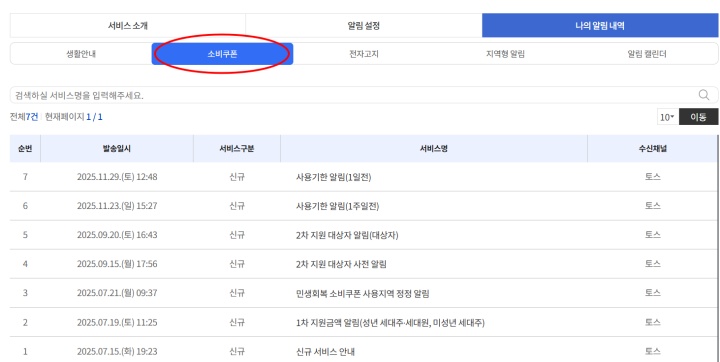Image resolution: width=720 pixels, height=362 pixels.
Task: Click the 전체7건 total count text
Action: pos(24,117)
